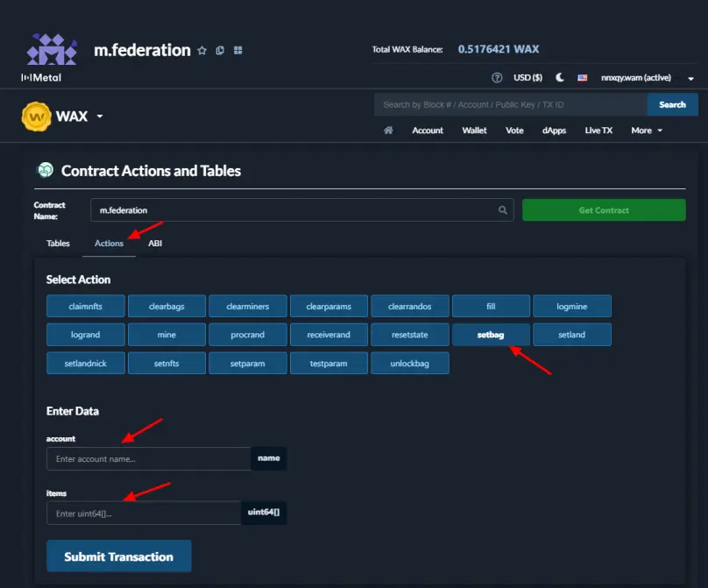Open USD ($) currency selector

(527, 78)
